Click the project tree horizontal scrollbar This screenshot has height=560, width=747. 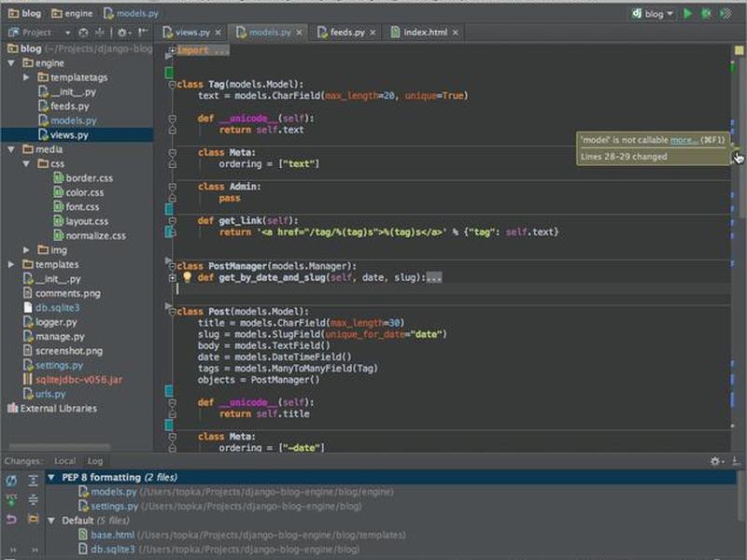click(x=60, y=447)
